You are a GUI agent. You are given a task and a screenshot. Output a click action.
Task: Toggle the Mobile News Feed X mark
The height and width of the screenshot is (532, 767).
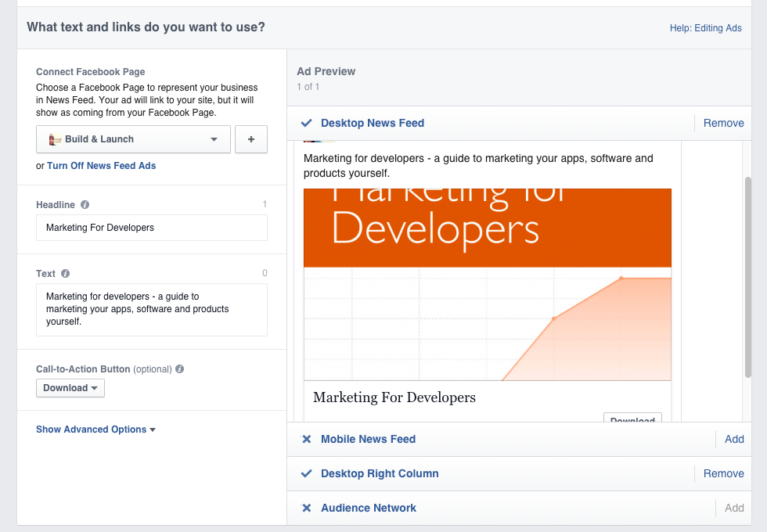[306, 439]
